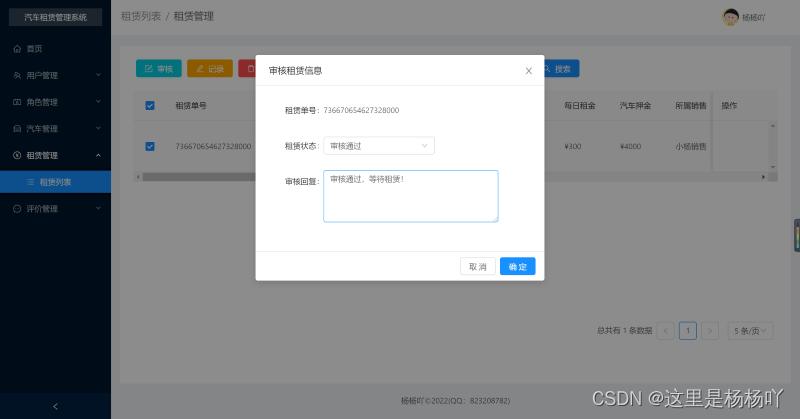Click the table scrollbar left arrow
800x419 pixels.
click(138, 177)
